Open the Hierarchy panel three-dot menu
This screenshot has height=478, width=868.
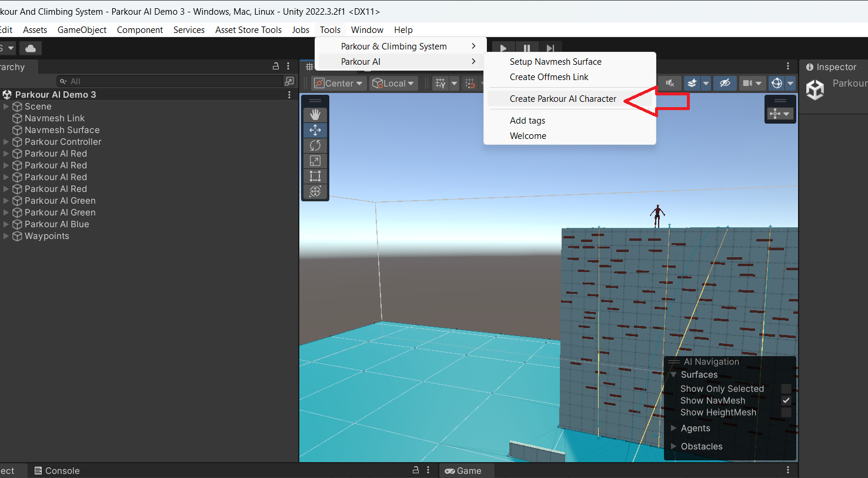click(x=288, y=67)
